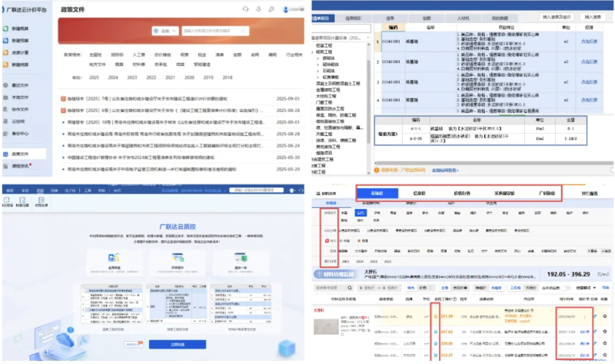615x364 pixels.
Task: Switch to the 人材机 tab
Action: [x=464, y=18]
